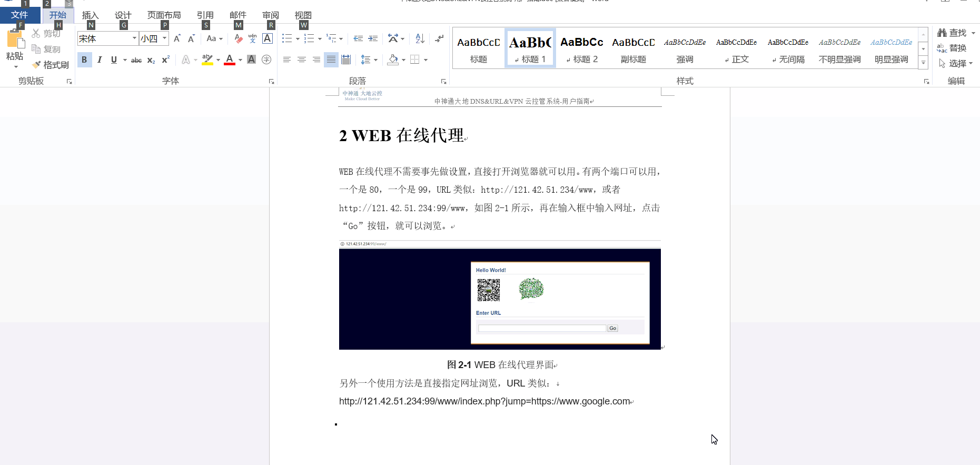Expand the bullet list dropdown arrow

point(298,39)
